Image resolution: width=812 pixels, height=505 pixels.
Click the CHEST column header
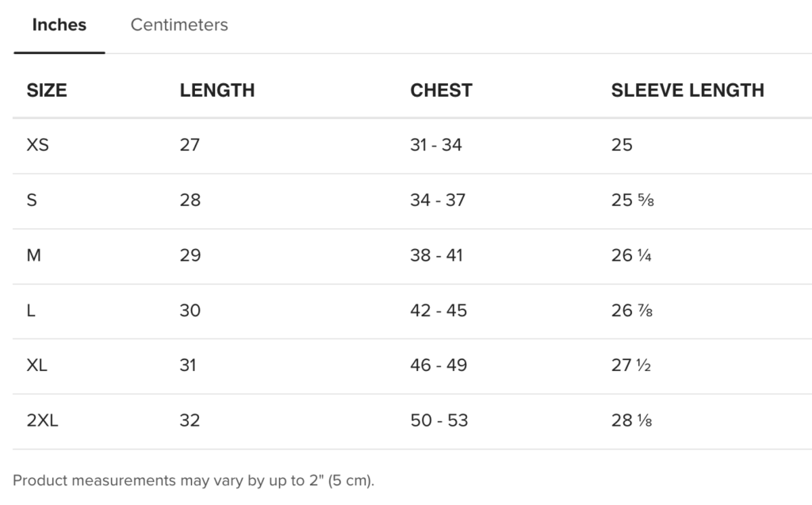tap(441, 90)
